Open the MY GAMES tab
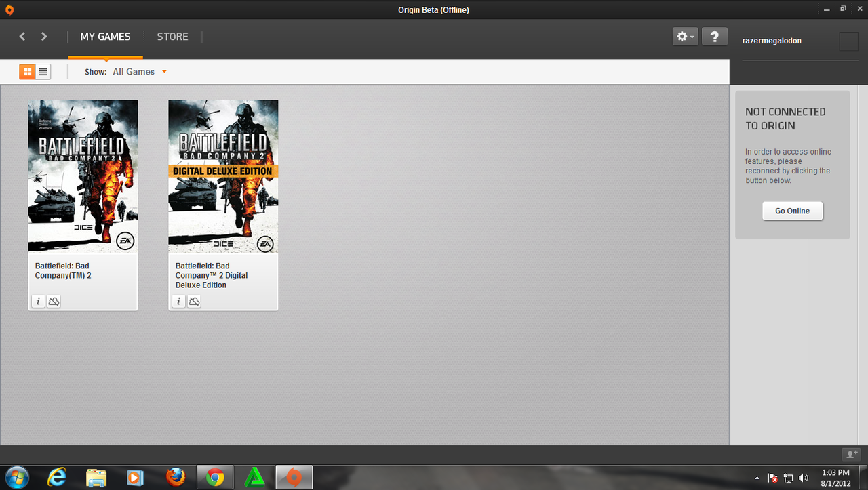This screenshot has width=868, height=490. 105,37
